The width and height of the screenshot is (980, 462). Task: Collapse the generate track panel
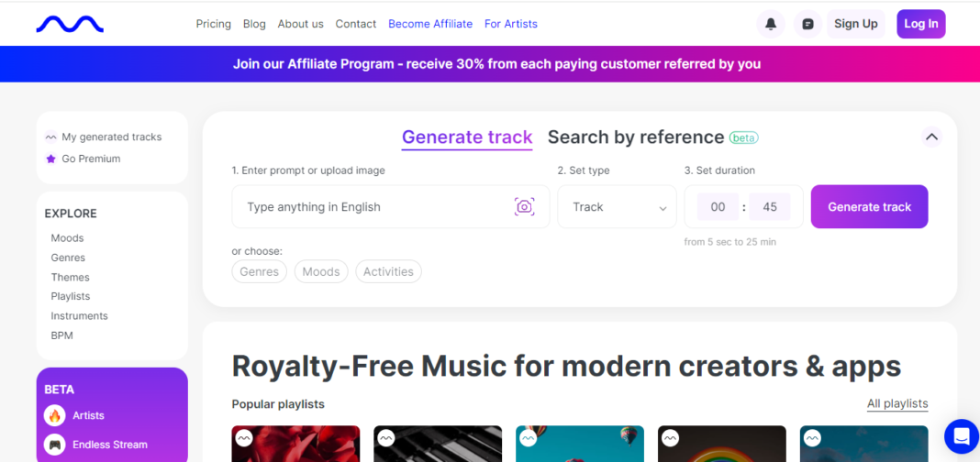(931, 137)
